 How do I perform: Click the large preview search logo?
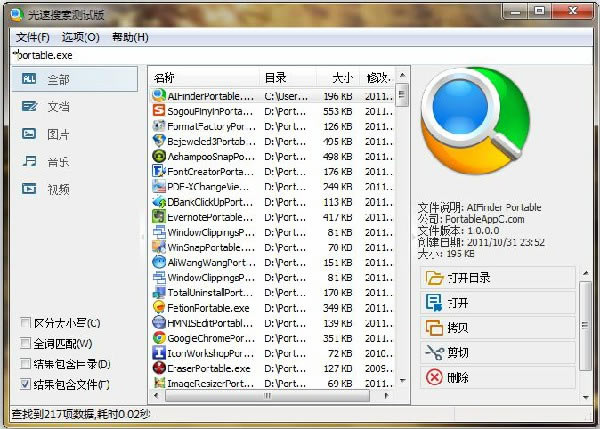click(x=475, y=121)
